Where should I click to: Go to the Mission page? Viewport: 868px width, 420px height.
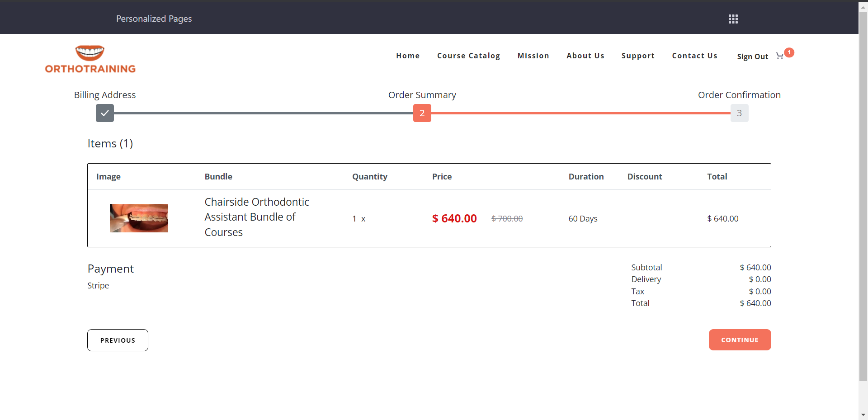533,56
